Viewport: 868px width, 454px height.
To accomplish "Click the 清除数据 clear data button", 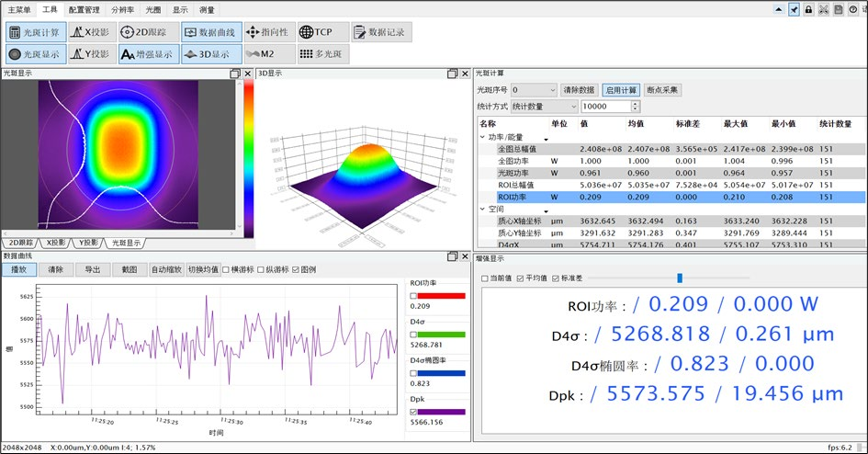I will tap(578, 90).
